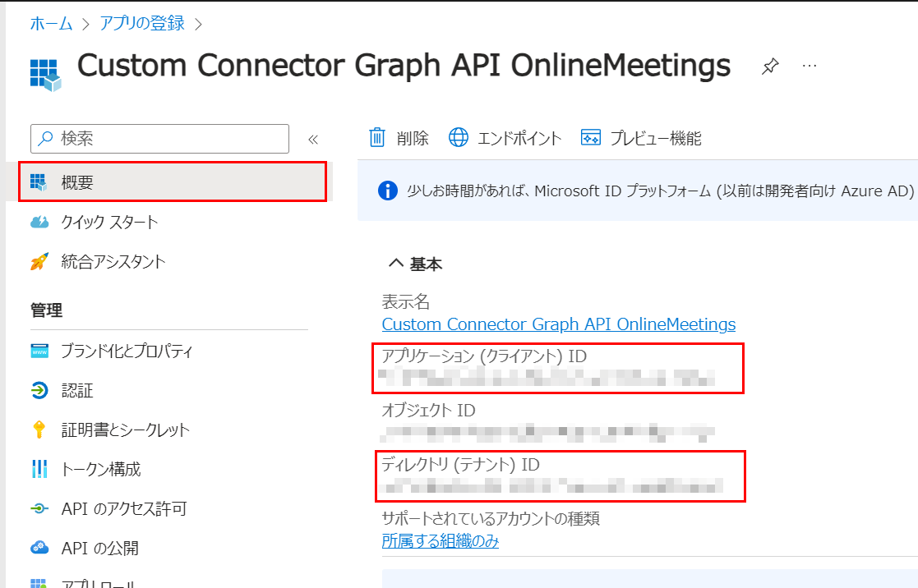Click the app registration icon beside the title
The image size is (918, 588).
[x=46, y=75]
